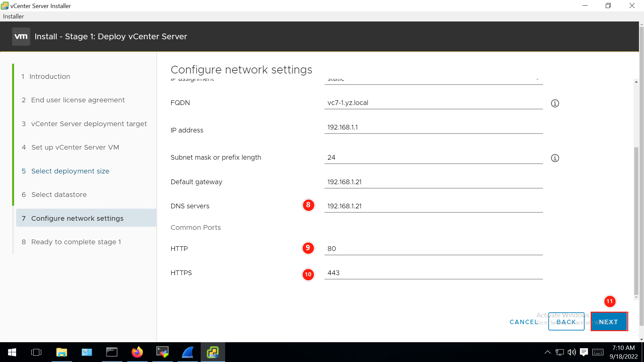
Task: Click the Default gateway label
Action: click(x=196, y=182)
